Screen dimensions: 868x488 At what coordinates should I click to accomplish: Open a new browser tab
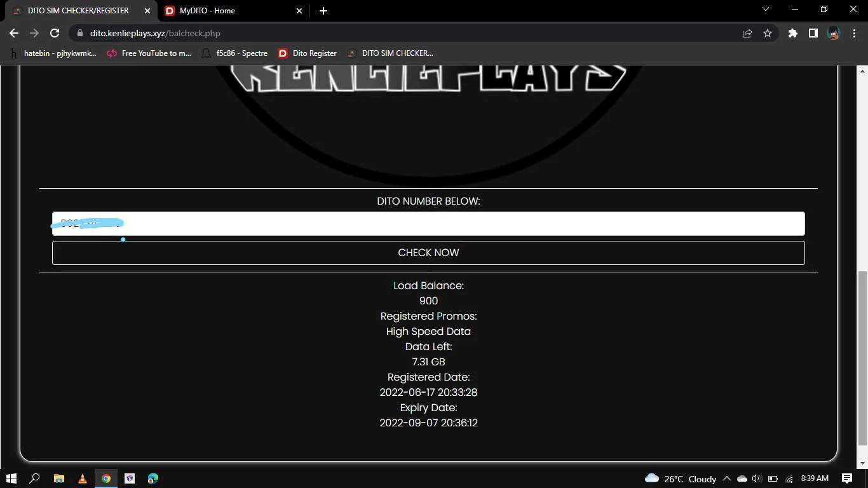[x=323, y=11]
